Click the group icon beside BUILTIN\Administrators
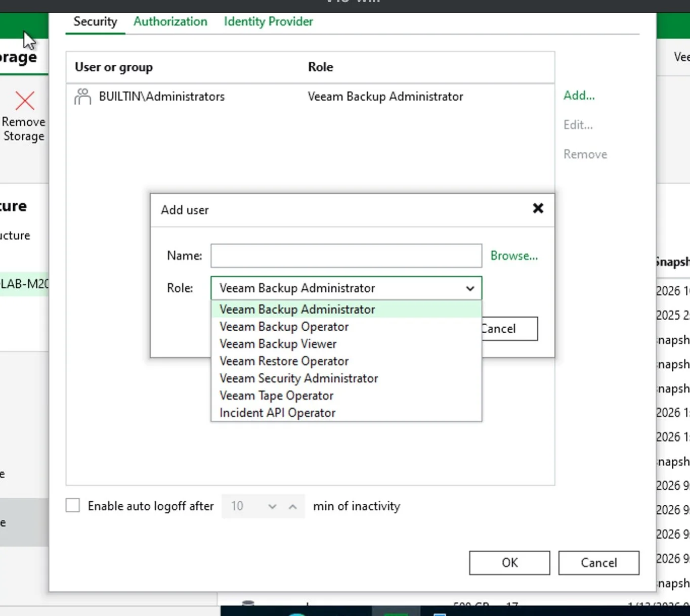This screenshot has width=690, height=616. [x=82, y=96]
